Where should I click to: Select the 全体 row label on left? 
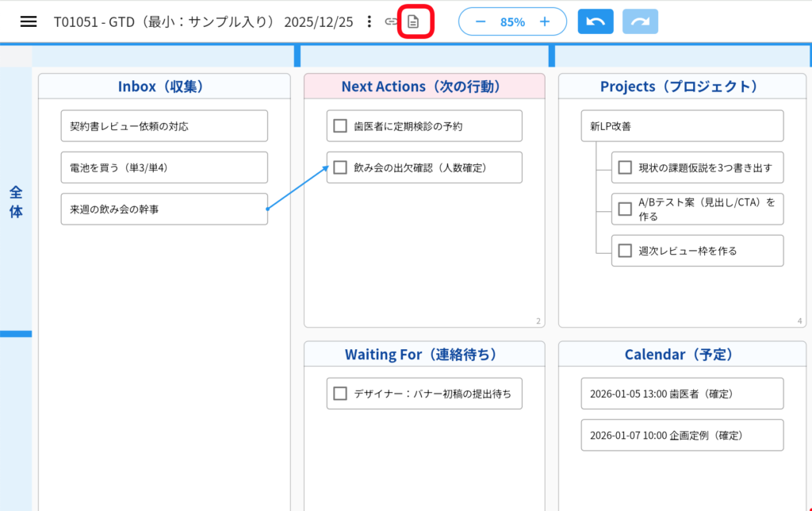16,202
